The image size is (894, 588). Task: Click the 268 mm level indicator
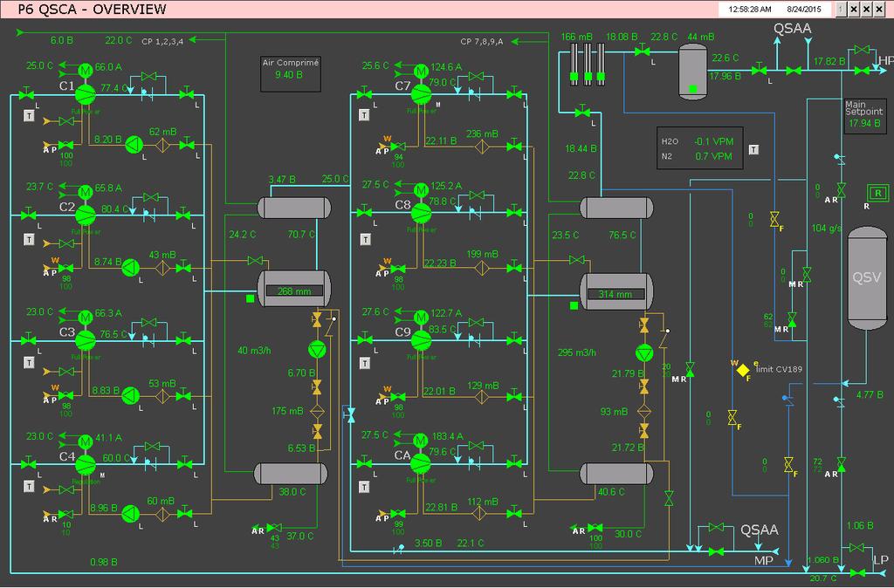294,291
